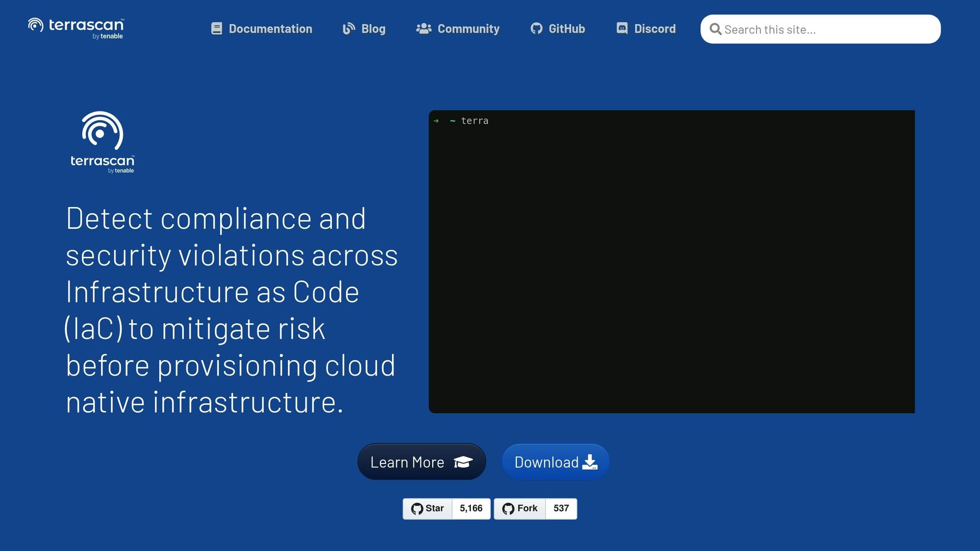Open the 5,166 stargazers count link
This screenshot has width=980, height=551.
click(471, 508)
